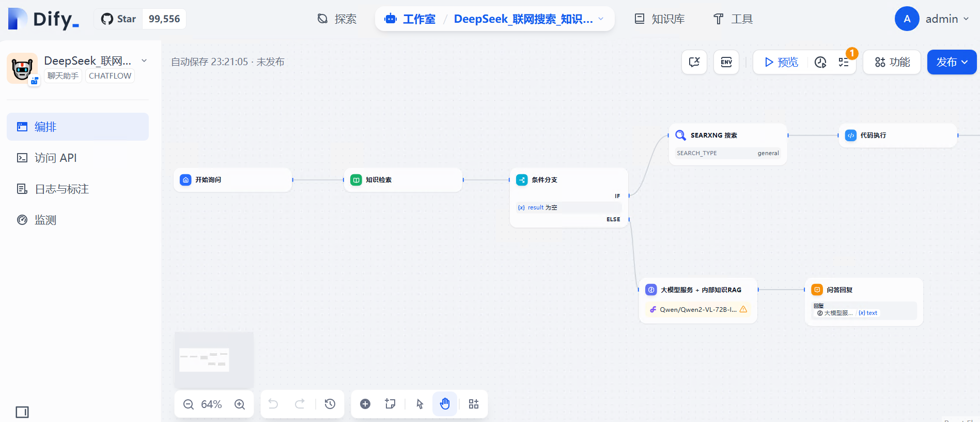The height and width of the screenshot is (422, 980).
Task: Expand the app info chevron in sidebar
Action: [144, 61]
